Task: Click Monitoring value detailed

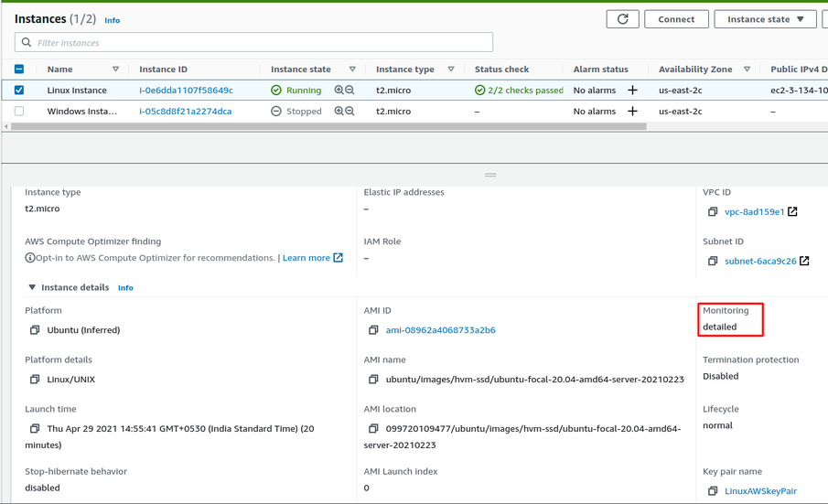Action: click(x=720, y=327)
